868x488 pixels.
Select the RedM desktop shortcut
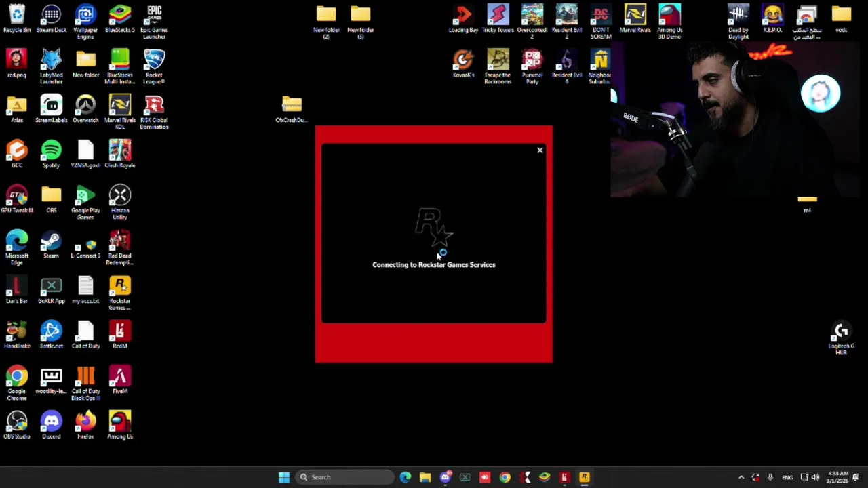(120, 335)
